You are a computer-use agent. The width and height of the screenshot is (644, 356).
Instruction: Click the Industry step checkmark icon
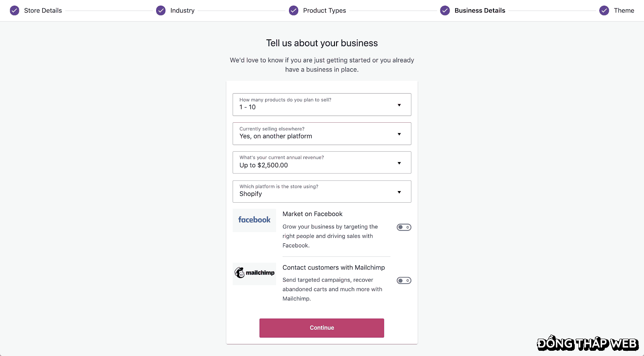pos(161,10)
